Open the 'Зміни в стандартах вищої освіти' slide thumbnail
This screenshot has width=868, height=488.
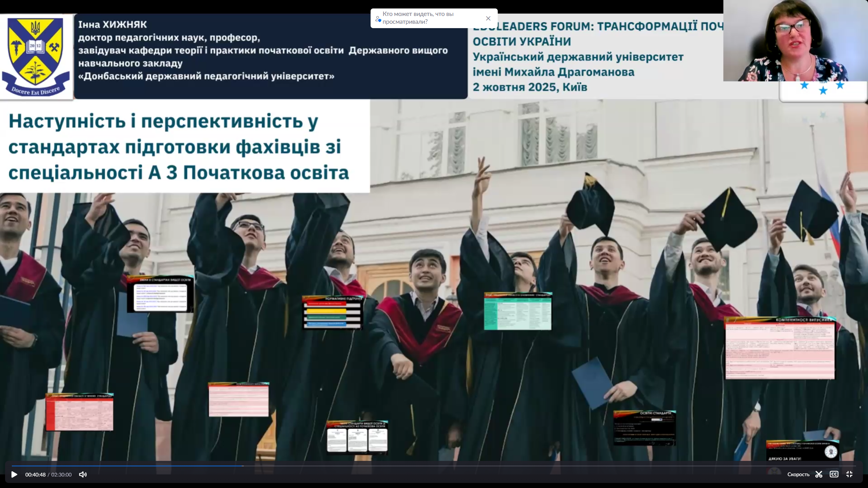[160, 294]
